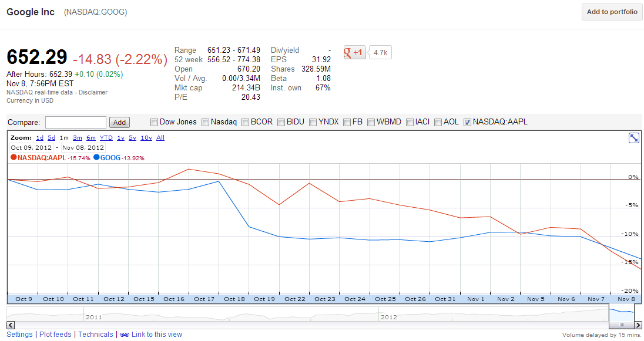
Task: Show All history in chart zoom
Action: click(160, 138)
